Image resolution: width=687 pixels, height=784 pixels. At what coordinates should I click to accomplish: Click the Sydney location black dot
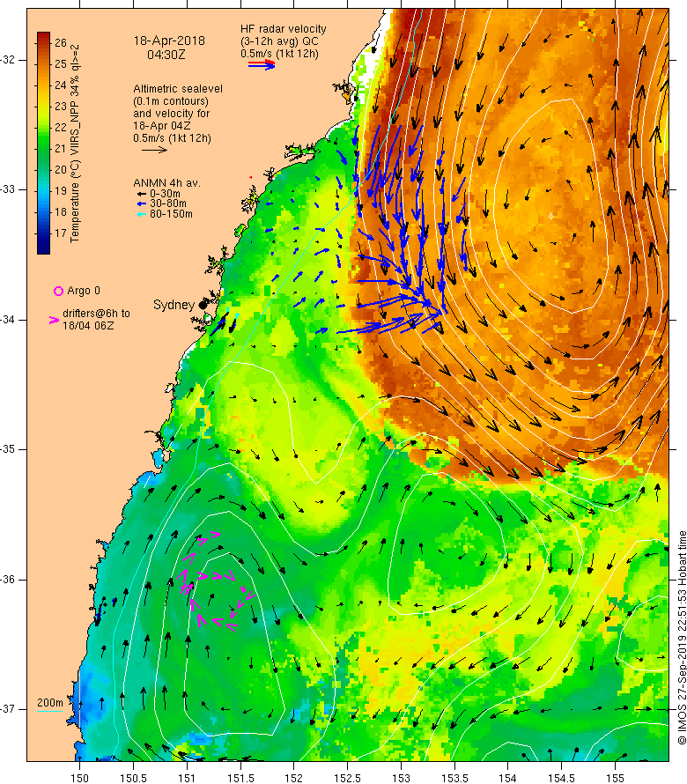(x=203, y=305)
